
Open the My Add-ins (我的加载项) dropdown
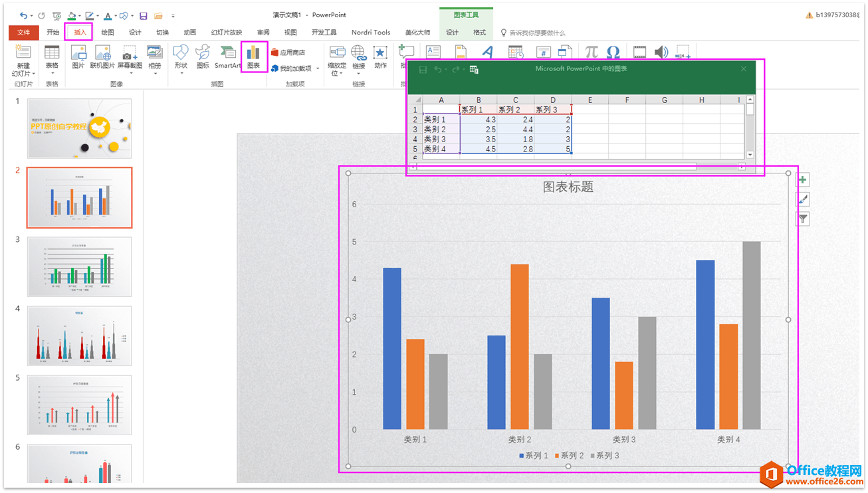(x=295, y=68)
